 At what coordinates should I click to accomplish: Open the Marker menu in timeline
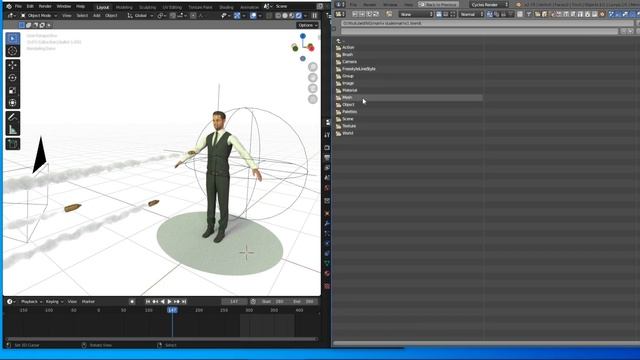[x=88, y=302]
